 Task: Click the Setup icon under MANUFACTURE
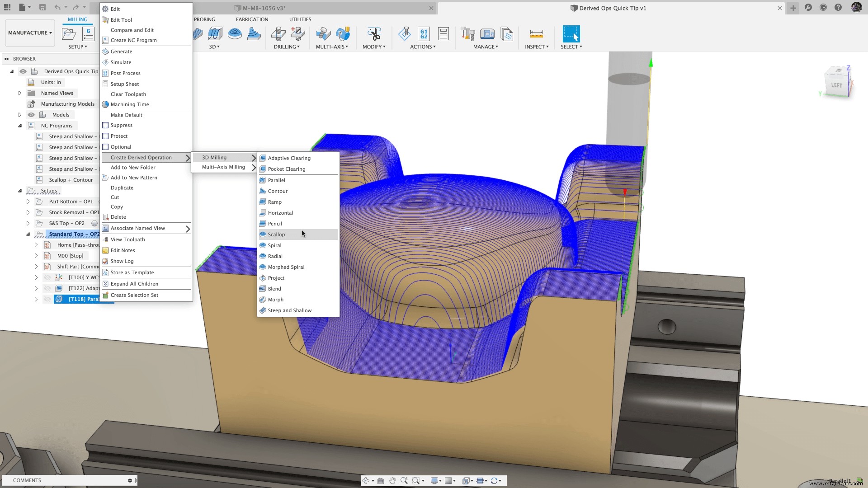[x=69, y=34]
